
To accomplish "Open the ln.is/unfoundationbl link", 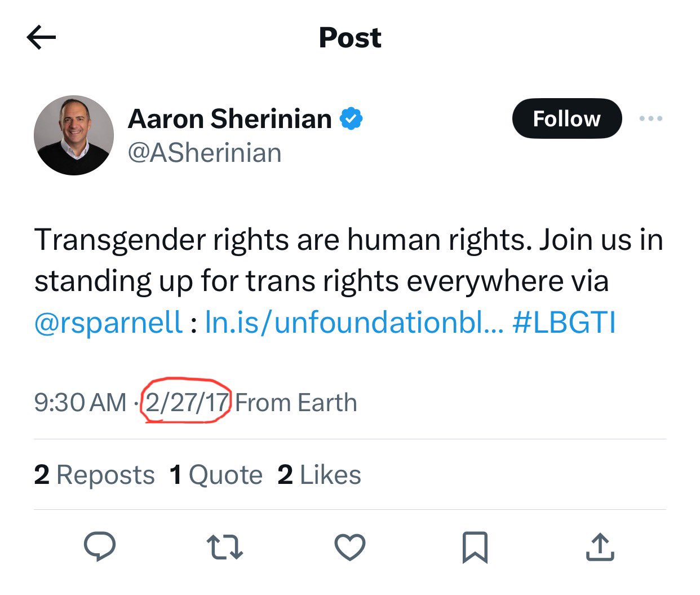I will 354,323.
